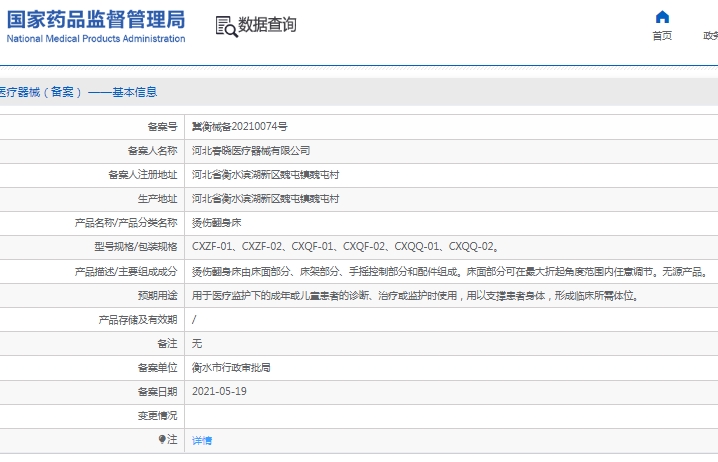
Task: Select address value in 生产地址 row
Action: tap(266, 199)
